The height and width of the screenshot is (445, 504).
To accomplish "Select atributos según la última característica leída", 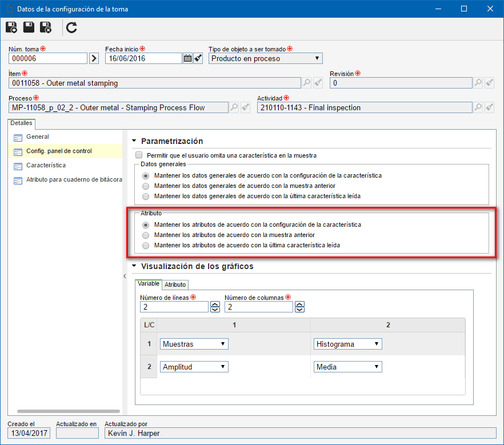I will click(146, 246).
